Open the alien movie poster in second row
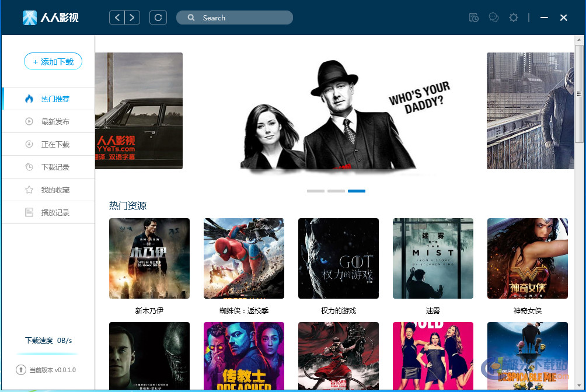The width and height of the screenshot is (586, 392). pos(149,356)
